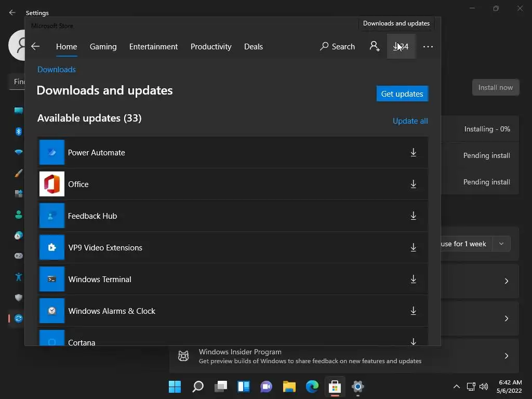Screen dimensions: 532x399
Task: Download the Power Automate update
Action: coord(413,152)
